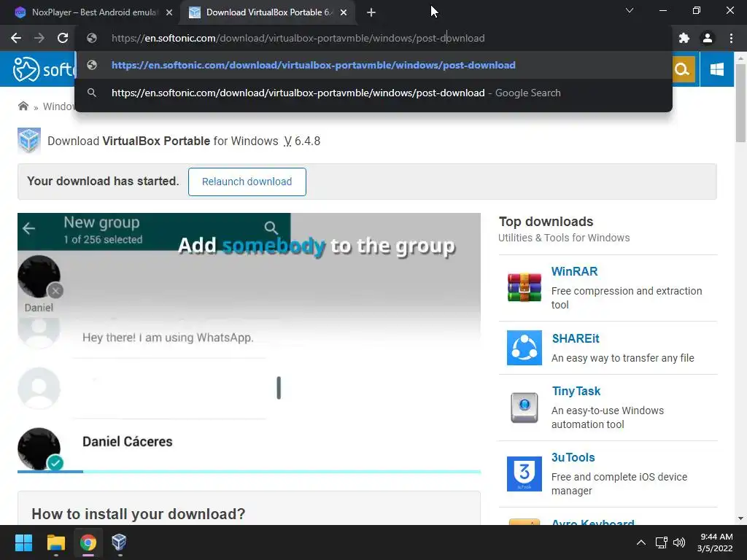The height and width of the screenshot is (560, 747).
Task: Click 'How to install your download?' heading
Action: tap(138, 514)
